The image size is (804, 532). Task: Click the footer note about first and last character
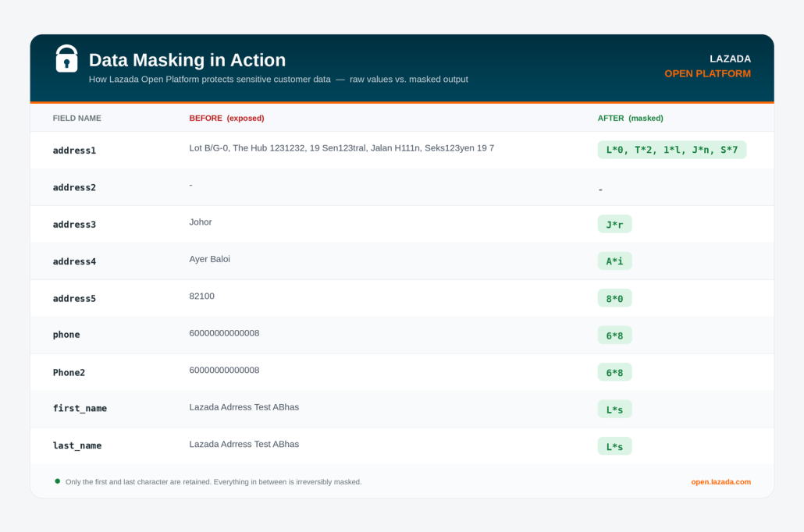[213, 482]
